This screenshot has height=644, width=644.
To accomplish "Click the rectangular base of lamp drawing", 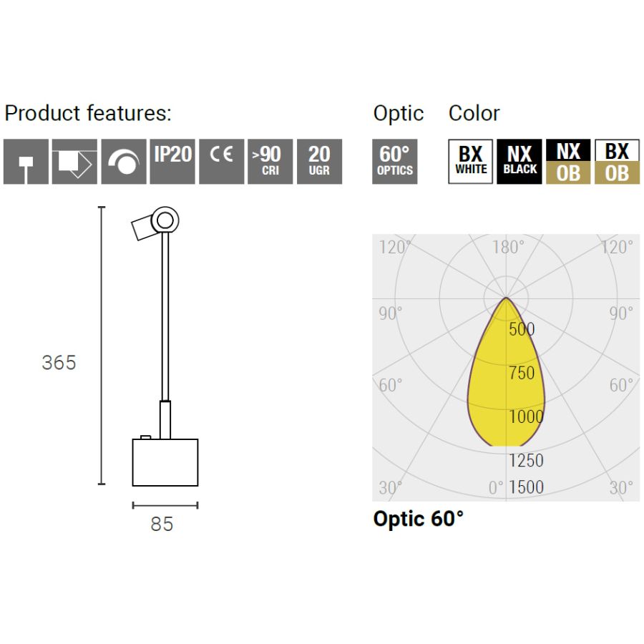I will 165,462.
